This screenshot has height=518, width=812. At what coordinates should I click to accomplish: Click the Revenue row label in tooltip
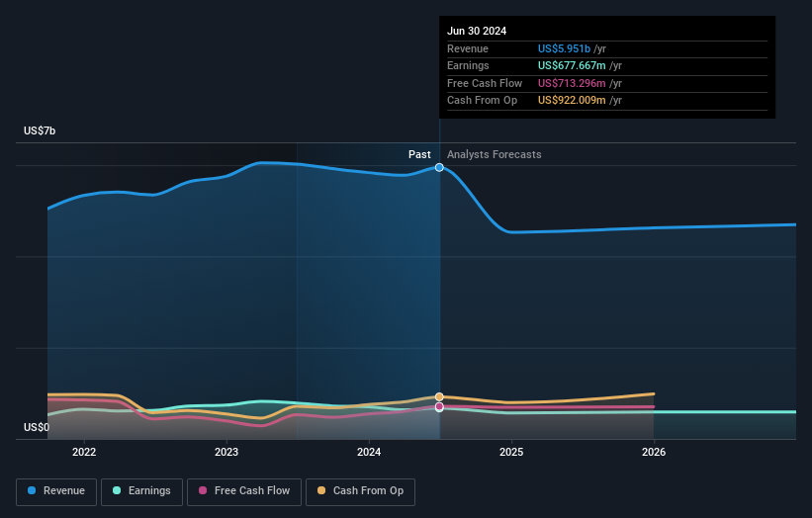click(x=468, y=48)
